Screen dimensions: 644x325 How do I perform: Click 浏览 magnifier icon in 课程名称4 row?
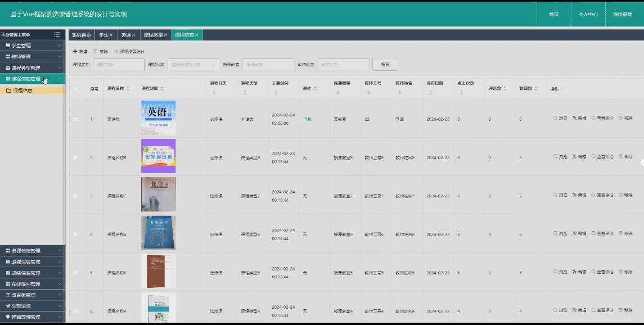pyautogui.click(x=555, y=310)
